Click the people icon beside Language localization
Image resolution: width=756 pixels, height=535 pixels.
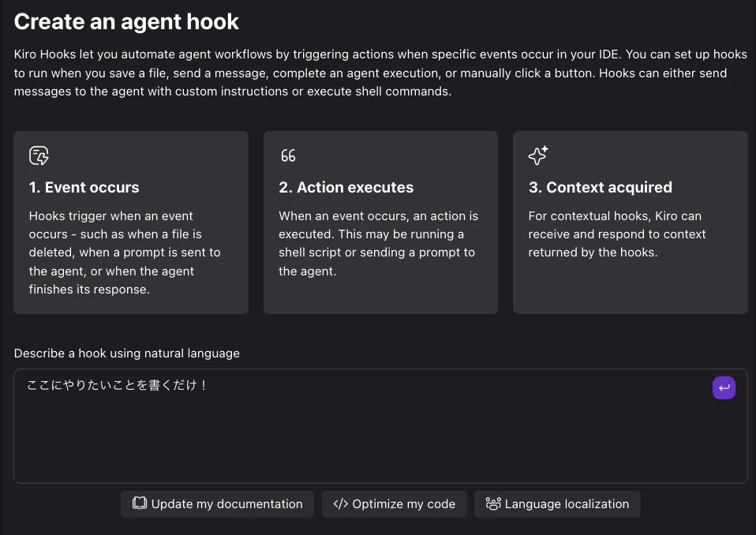tap(493, 503)
